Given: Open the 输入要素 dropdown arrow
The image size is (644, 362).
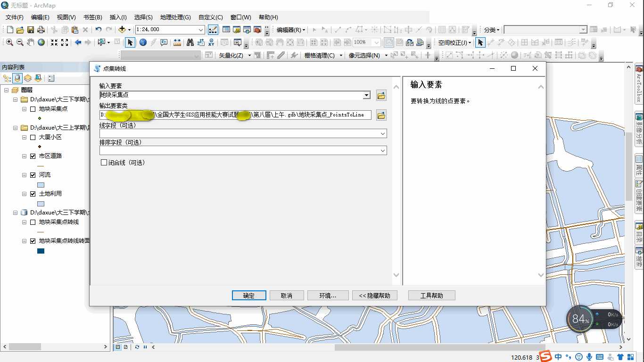Looking at the screenshot, I should click(x=367, y=95).
